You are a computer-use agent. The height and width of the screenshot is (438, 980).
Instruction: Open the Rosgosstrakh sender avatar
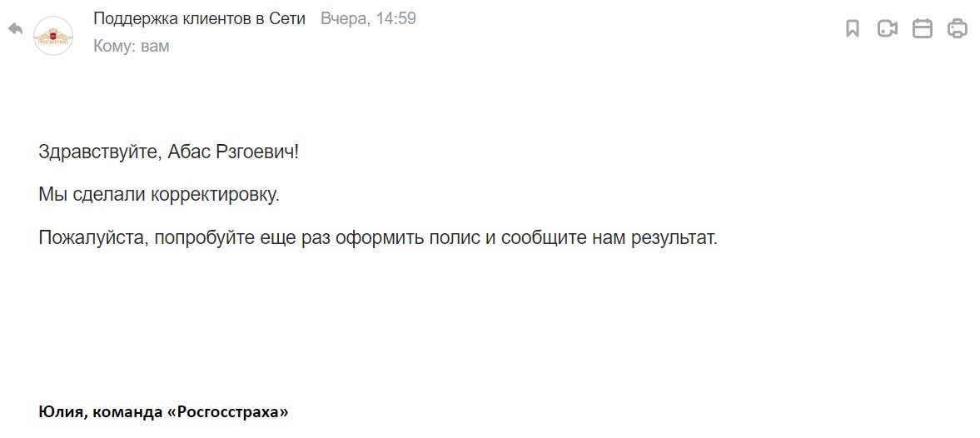tap(53, 37)
